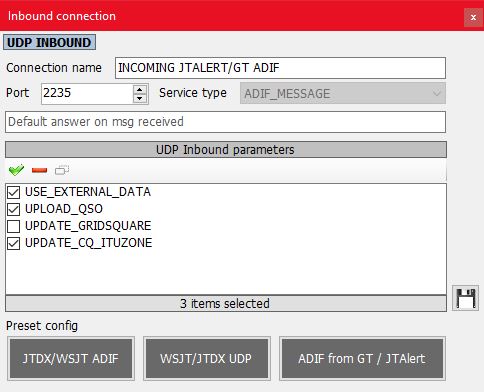Apply the JTDX/WSJT ADIF preset
The height and width of the screenshot is (392, 484).
click(x=71, y=359)
